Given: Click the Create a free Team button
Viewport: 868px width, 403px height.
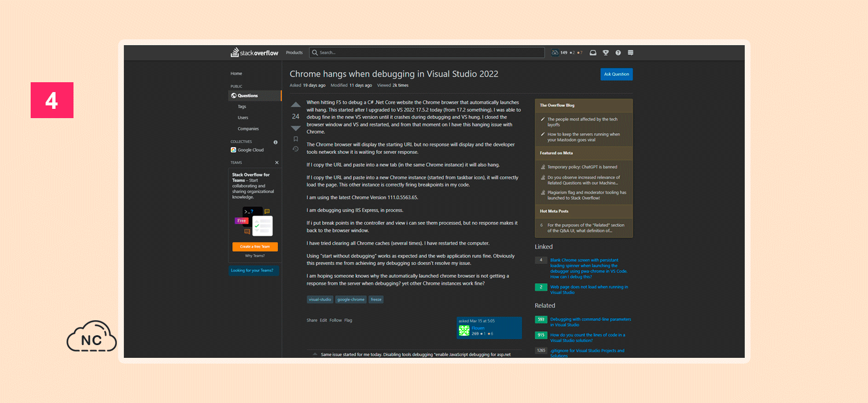Looking at the screenshot, I should point(255,247).
